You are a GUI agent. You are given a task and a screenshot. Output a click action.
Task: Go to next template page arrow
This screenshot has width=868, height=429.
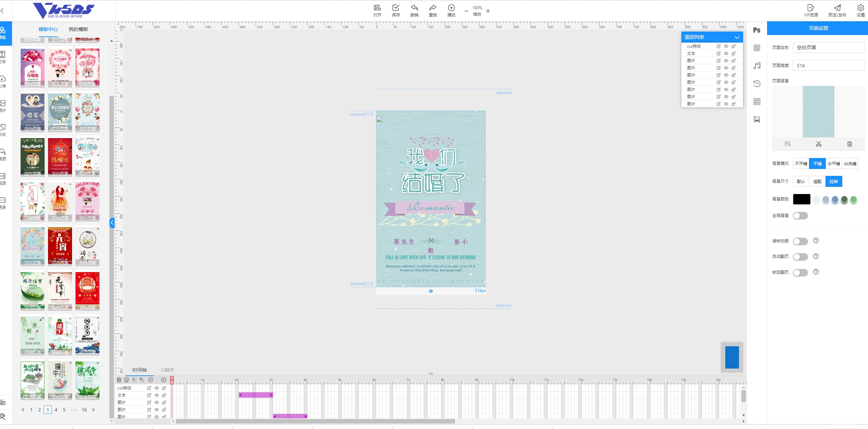click(x=93, y=409)
